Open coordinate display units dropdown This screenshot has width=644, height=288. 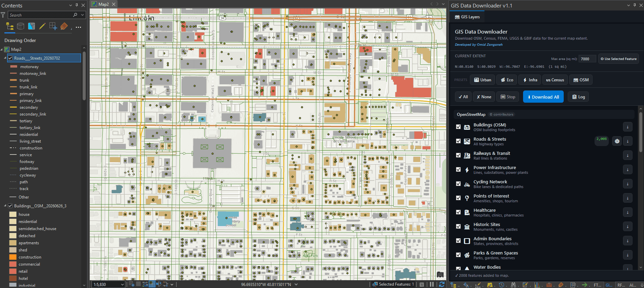pos(296,284)
